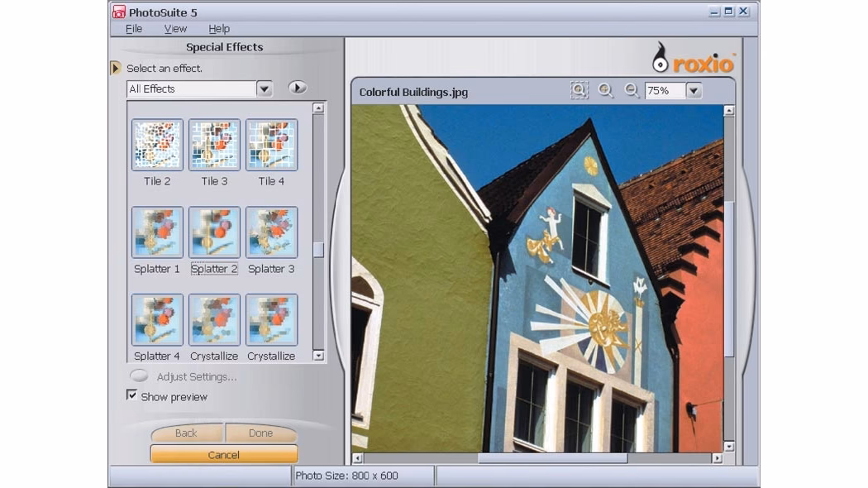Screen dimensions: 868x488
Task: Open the View menu
Action: coord(175,29)
